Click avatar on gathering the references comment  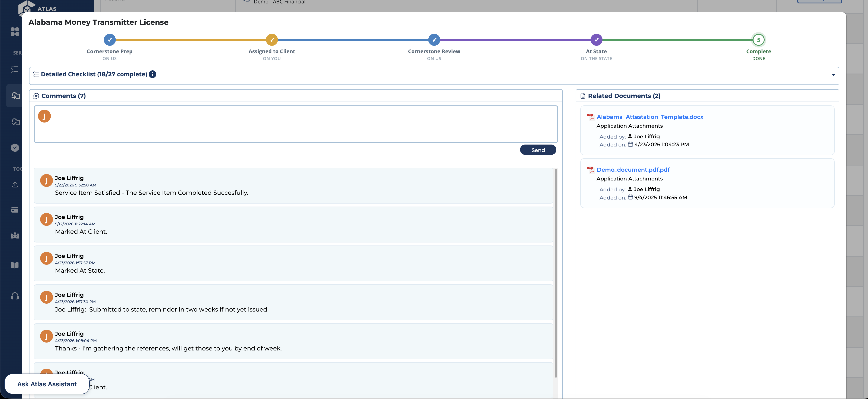tap(47, 336)
